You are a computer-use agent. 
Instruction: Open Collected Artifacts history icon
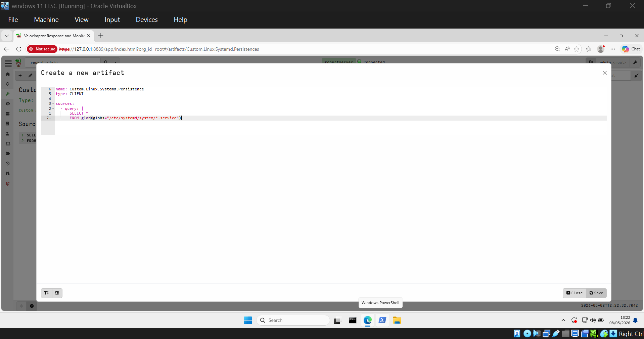[8, 164]
